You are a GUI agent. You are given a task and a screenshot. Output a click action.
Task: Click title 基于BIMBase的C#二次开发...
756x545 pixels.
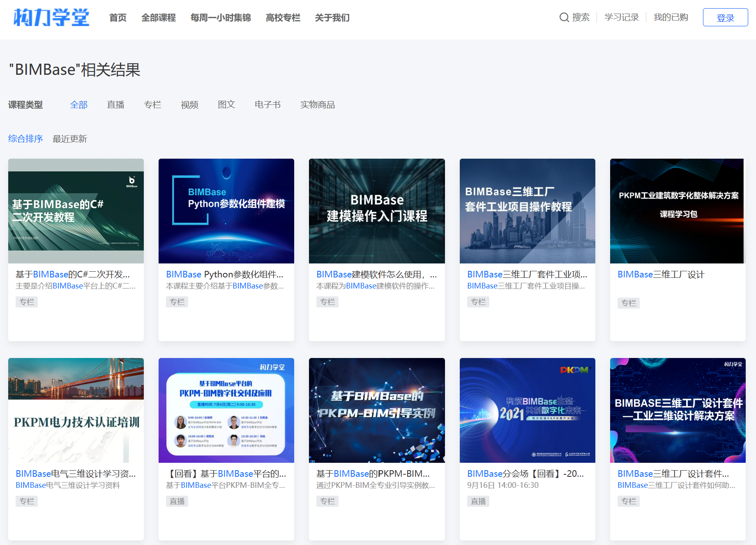[x=73, y=274]
